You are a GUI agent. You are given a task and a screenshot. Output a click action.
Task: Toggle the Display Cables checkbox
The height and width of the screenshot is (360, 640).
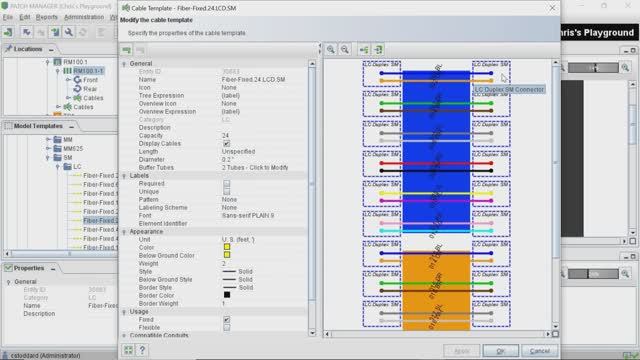click(x=227, y=144)
